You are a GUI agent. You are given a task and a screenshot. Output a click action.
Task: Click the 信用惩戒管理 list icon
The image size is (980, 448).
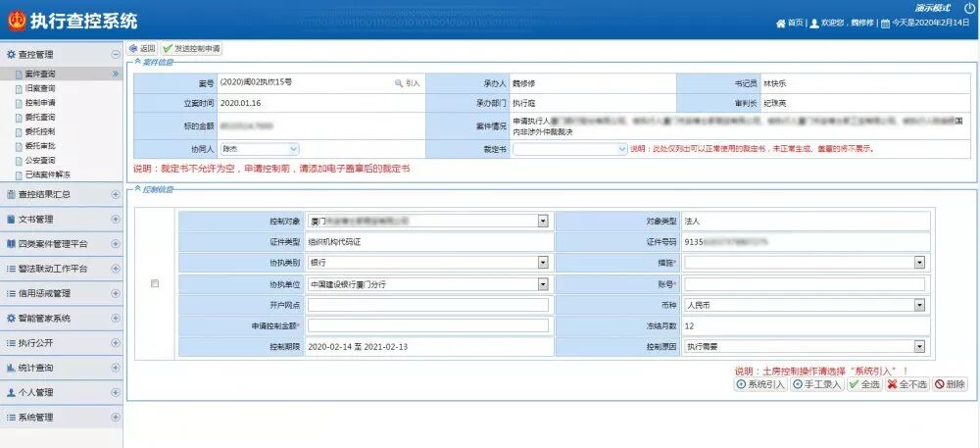click(11, 293)
